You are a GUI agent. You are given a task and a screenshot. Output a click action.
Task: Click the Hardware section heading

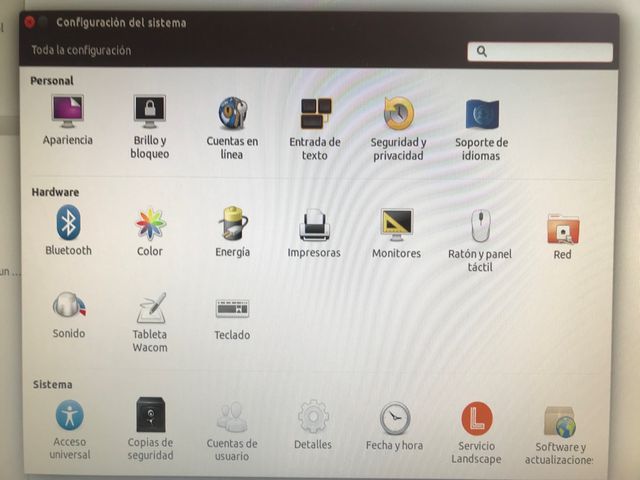click(x=55, y=192)
